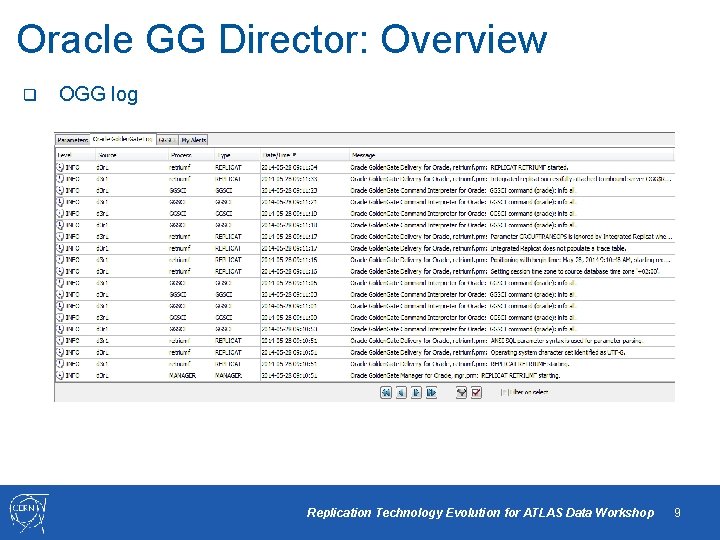The image size is (720, 540).
Task: Select 'ANSI SQL parameter syntax' message
Action: (497, 341)
